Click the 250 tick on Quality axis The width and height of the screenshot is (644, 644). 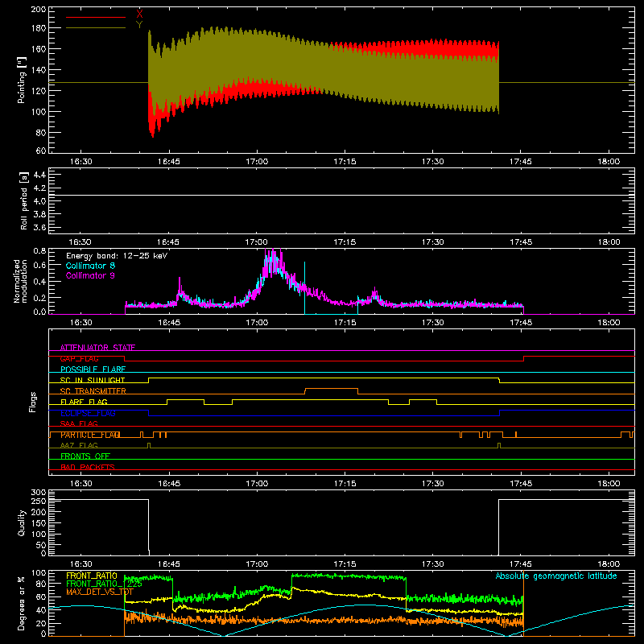(x=39, y=501)
